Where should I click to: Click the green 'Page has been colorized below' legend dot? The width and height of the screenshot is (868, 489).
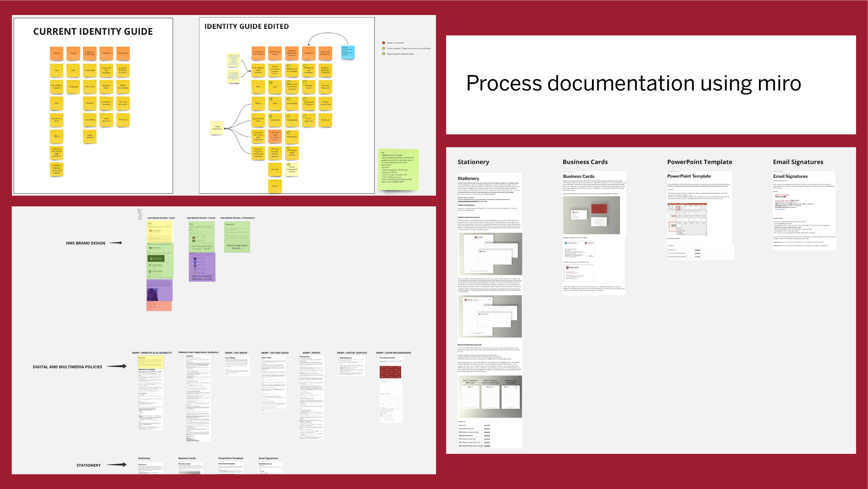[x=384, y=54]
